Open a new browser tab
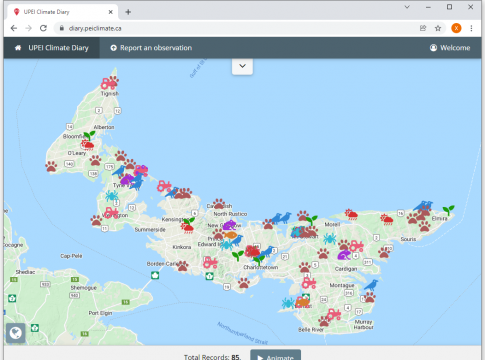Viewport: 485px width, 360px height. 128,12
